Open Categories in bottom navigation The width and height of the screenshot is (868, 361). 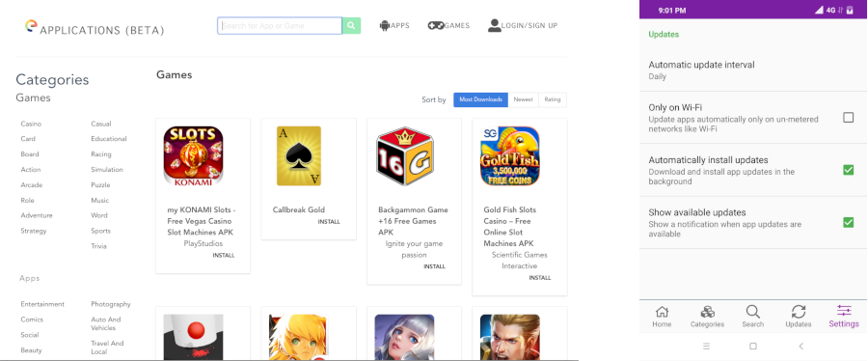[x=707, y=317]
